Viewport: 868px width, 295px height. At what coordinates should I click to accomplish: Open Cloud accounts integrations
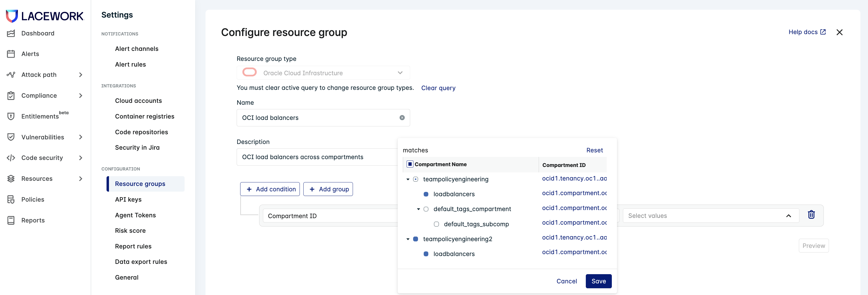click(138, 101)
